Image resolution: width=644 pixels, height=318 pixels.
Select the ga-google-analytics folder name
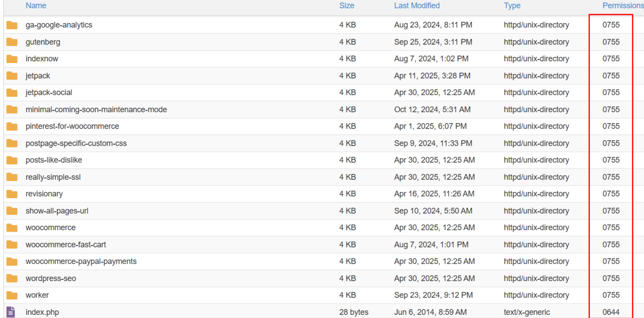(x=59, y=25)
